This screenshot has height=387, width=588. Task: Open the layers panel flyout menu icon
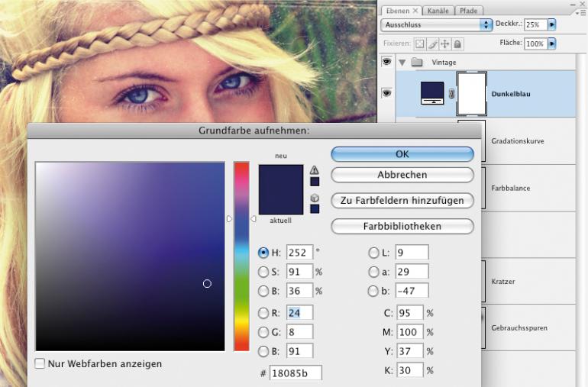pos(581,12)
